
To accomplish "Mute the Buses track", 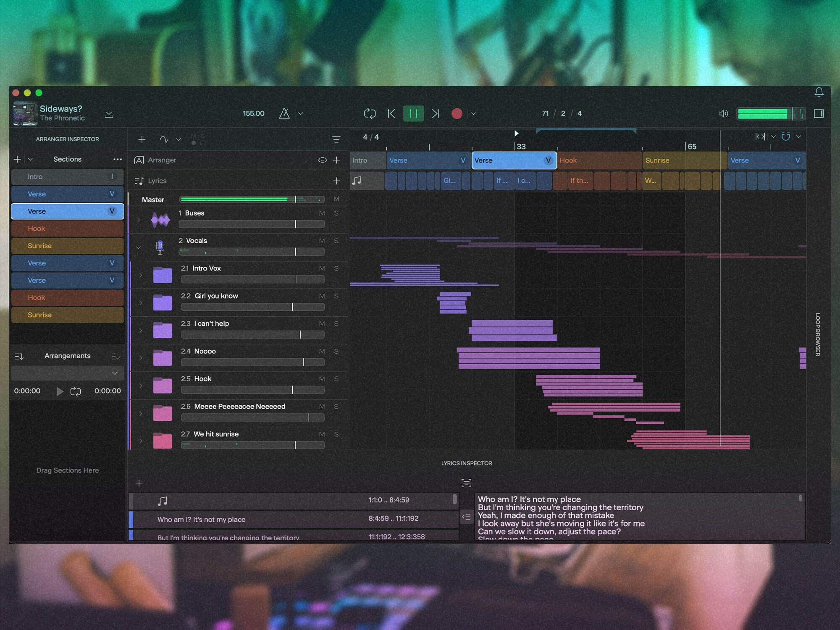I will click(x=322, y=213).
